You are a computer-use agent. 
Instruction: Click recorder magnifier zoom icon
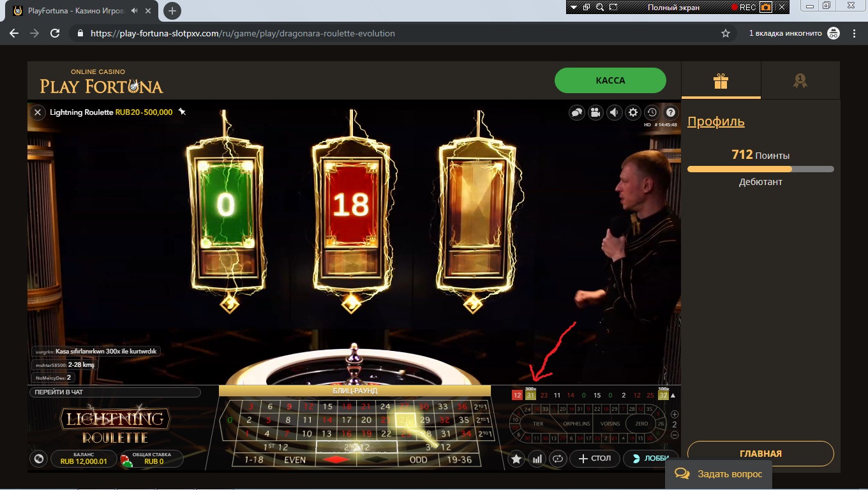click(x=600, y=7)
